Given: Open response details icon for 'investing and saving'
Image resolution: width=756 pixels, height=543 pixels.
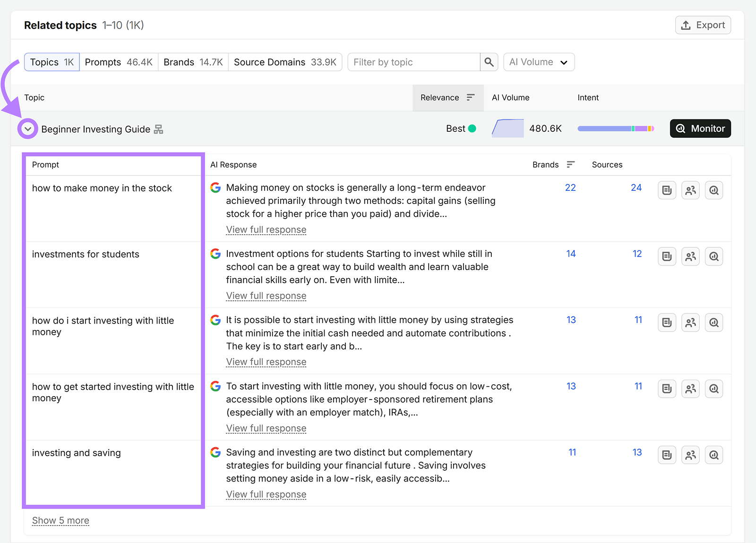Looking at the screenshot, I should (x=667, y=455).
